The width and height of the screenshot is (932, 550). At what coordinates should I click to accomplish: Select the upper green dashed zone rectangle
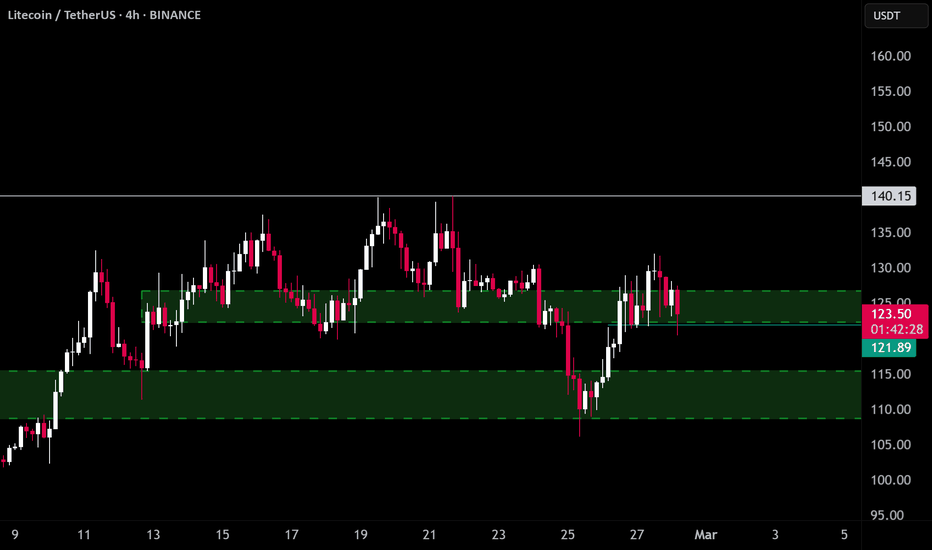[x=500, y=307]
